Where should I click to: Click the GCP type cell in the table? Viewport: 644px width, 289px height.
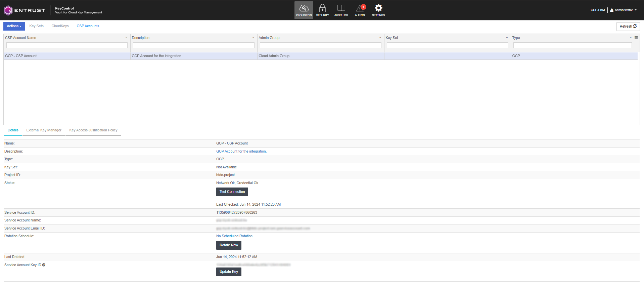coord(574,56)
